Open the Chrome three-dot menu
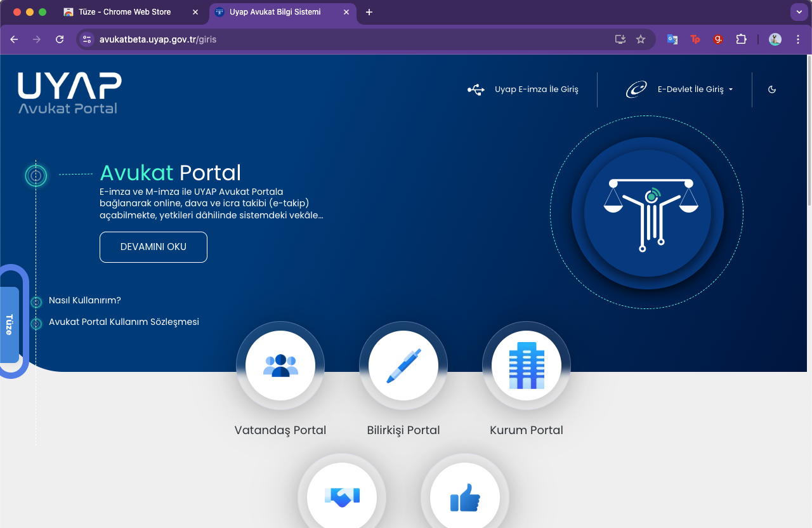Screen dimensions: 812x528 (798, 39)
